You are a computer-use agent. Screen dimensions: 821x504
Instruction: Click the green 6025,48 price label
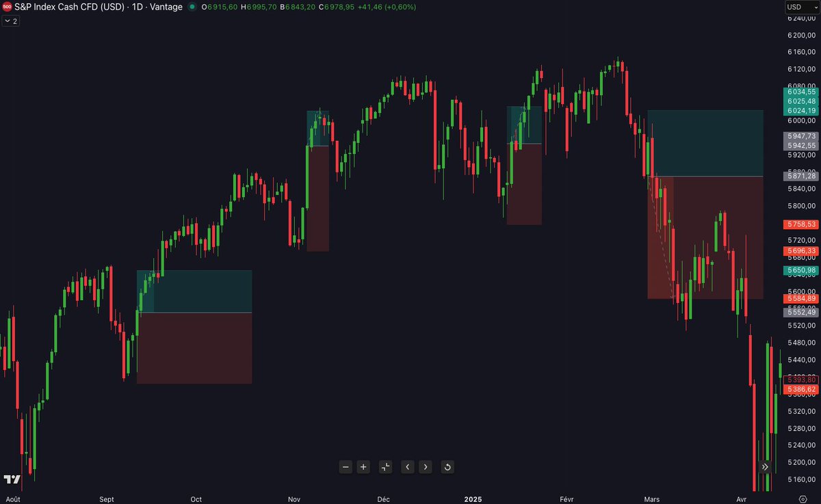[801, 101]
